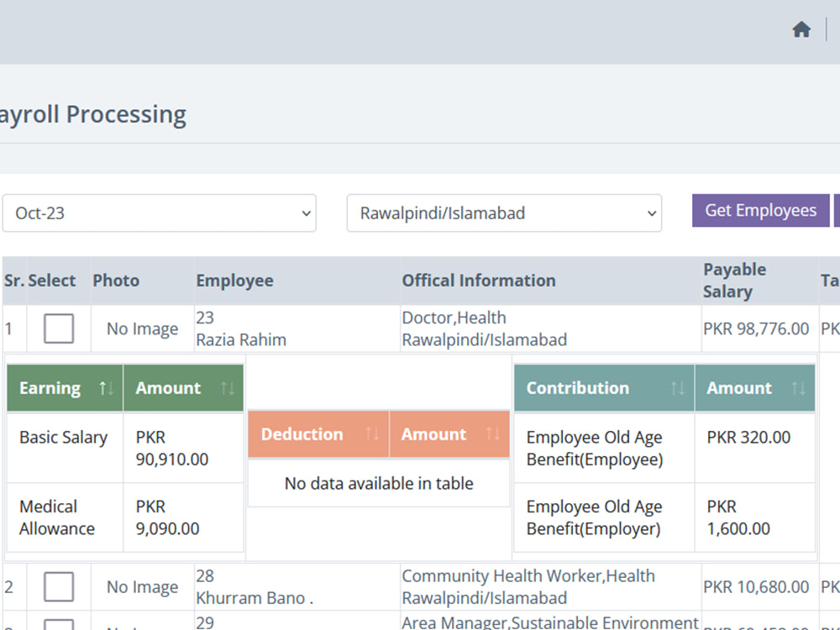Click Medical Allowance earning row

click(125, 517)
